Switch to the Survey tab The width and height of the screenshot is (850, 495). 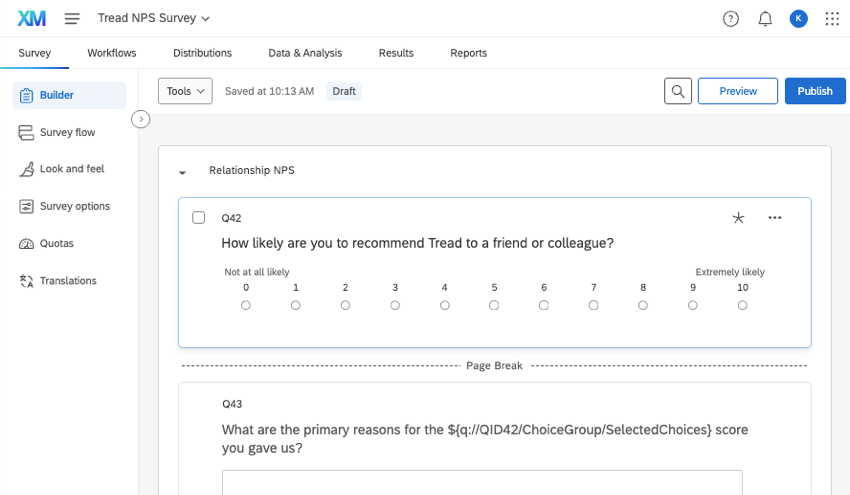coord(35,53)
